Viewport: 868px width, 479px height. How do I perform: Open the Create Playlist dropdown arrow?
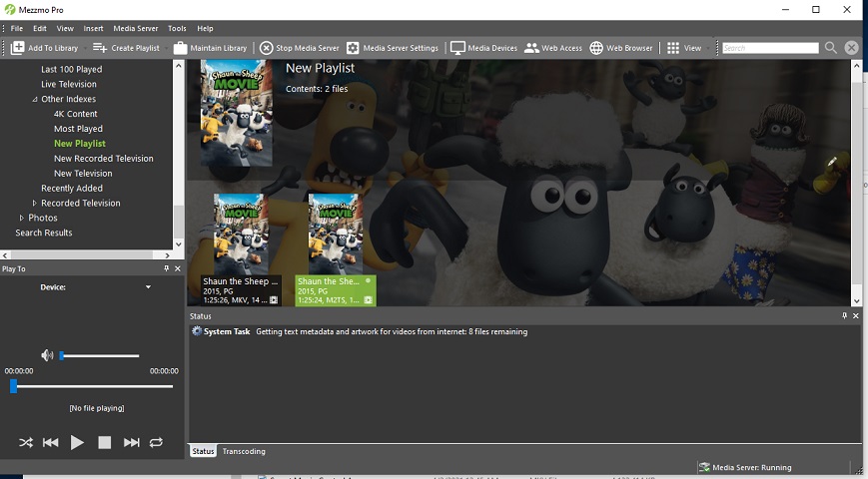point(166,49)
